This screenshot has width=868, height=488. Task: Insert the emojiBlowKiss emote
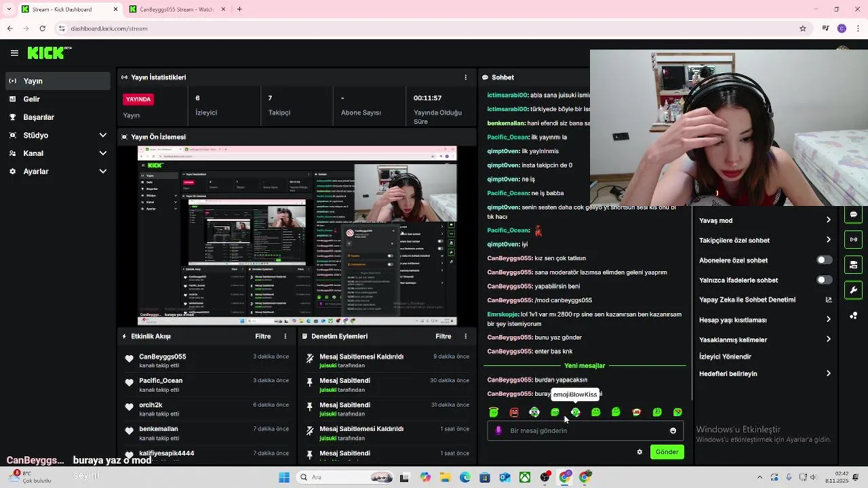point(576,412)
